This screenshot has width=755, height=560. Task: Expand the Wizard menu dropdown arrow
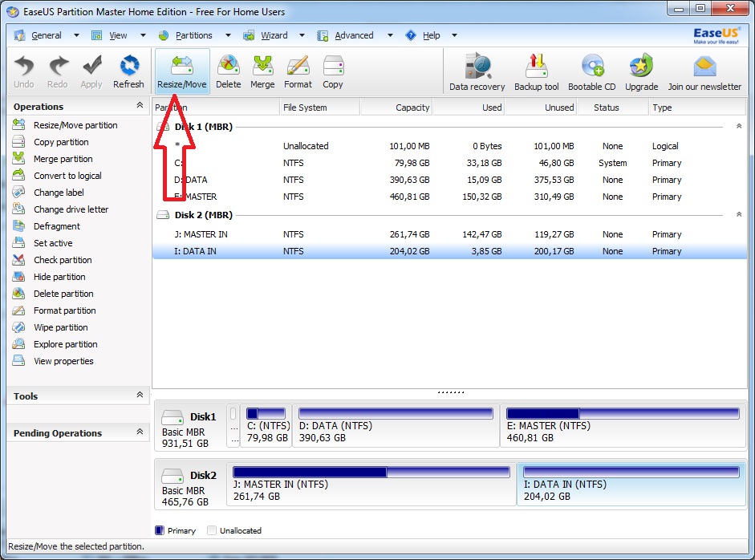coord(302,35)
